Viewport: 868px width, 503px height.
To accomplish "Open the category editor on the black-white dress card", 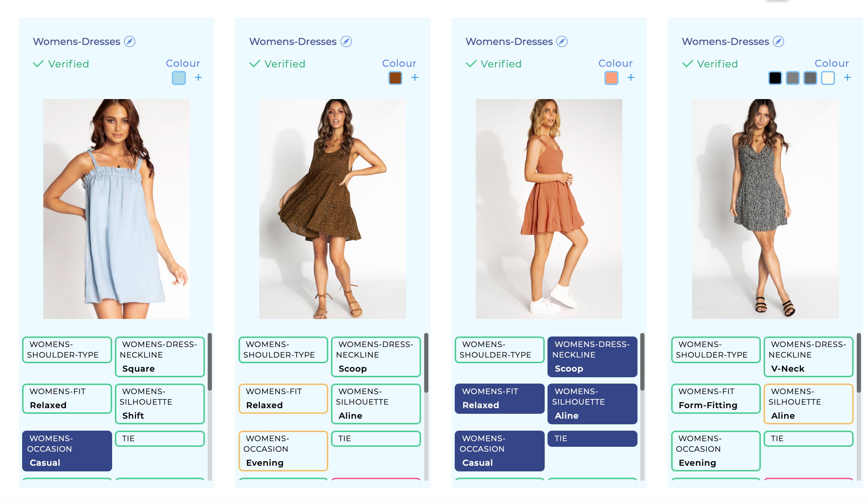I will (x=779, y=41).
